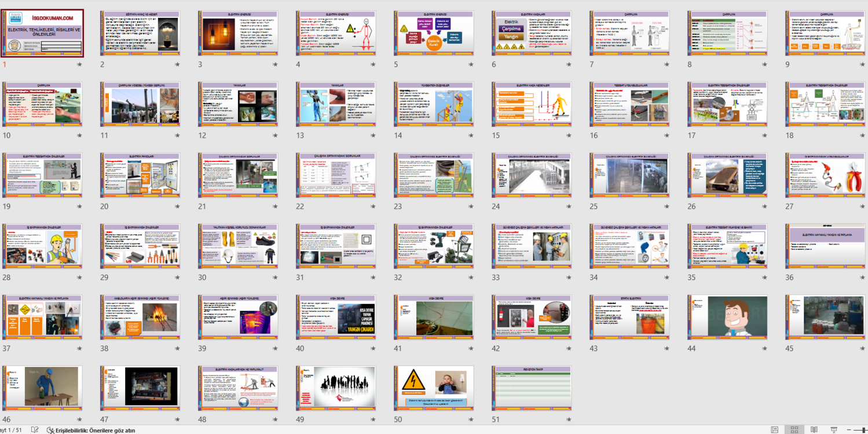Screen dimensions: 868x434
Task: Play transition star under slide 11
Action: click(x=177, y=135)
